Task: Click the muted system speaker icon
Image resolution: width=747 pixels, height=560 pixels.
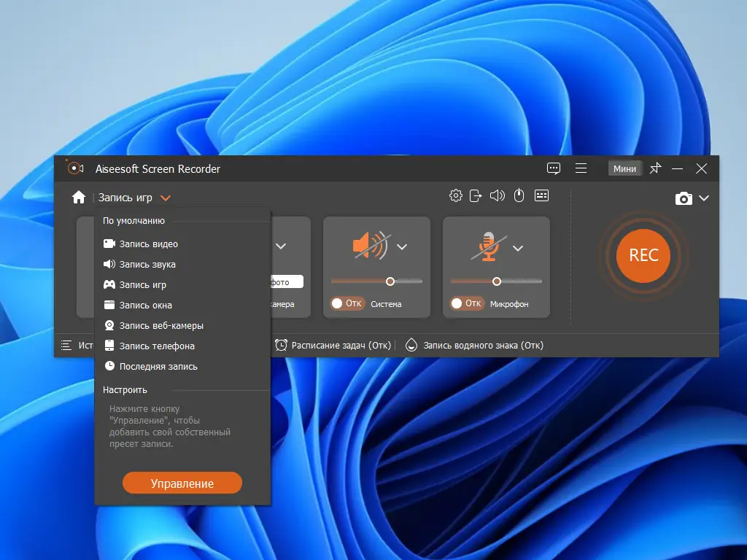Action: coord(371,246)
